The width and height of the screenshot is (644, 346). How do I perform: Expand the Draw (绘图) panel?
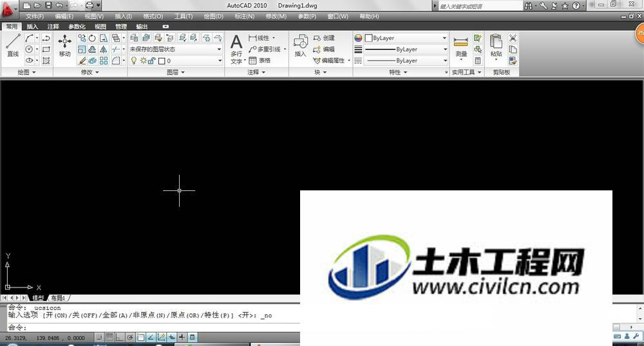[26, 72]
